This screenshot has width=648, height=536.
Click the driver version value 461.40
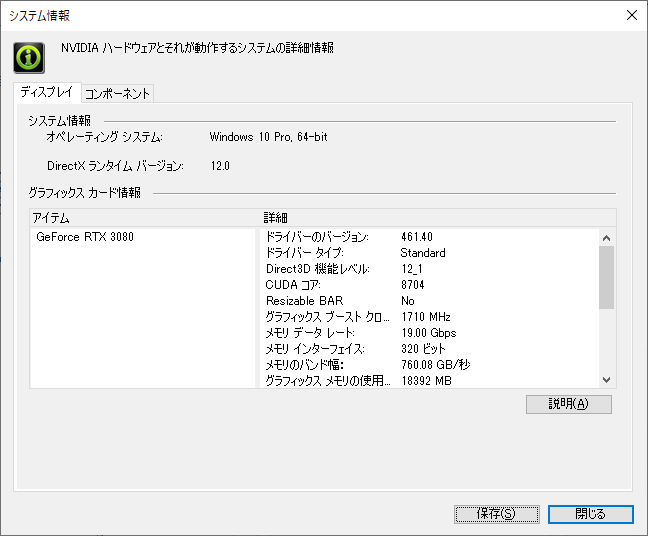tap(417, 237)
